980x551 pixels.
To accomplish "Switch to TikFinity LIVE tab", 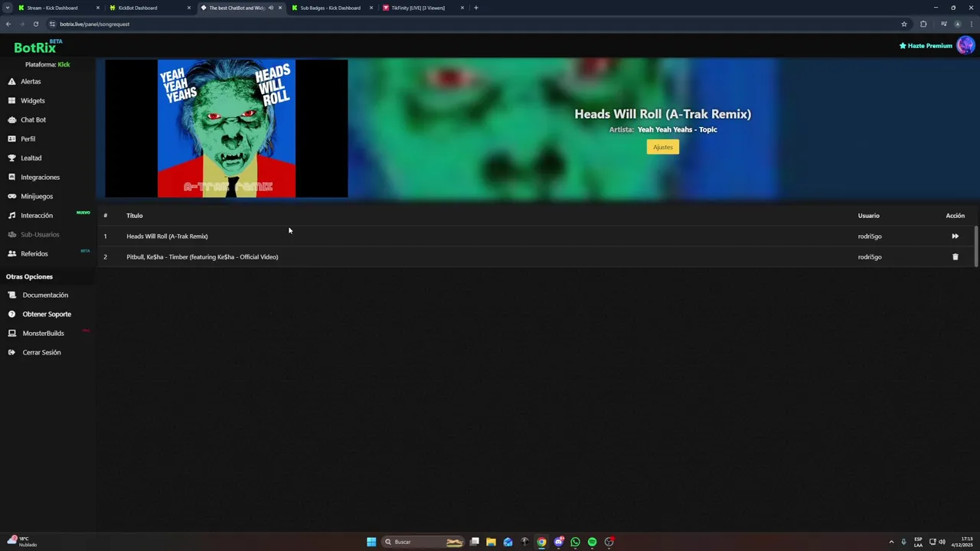I will tap(423, 8).
